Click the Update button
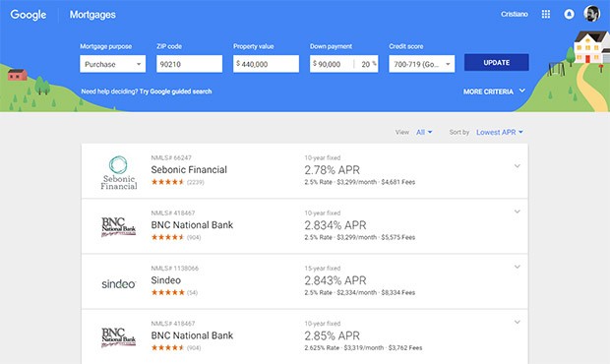This screenshot has height=364, width=610. pyautogui.click(x=497, y=63)
